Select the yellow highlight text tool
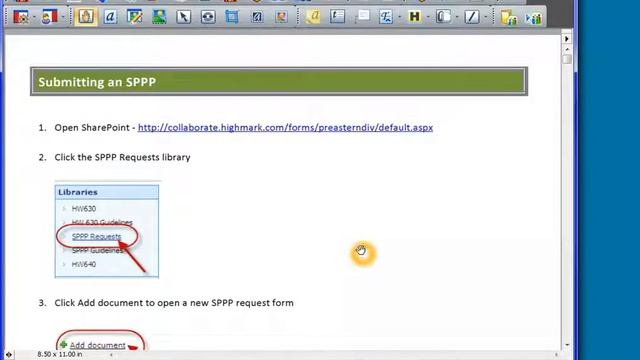 tap(313, 17)
